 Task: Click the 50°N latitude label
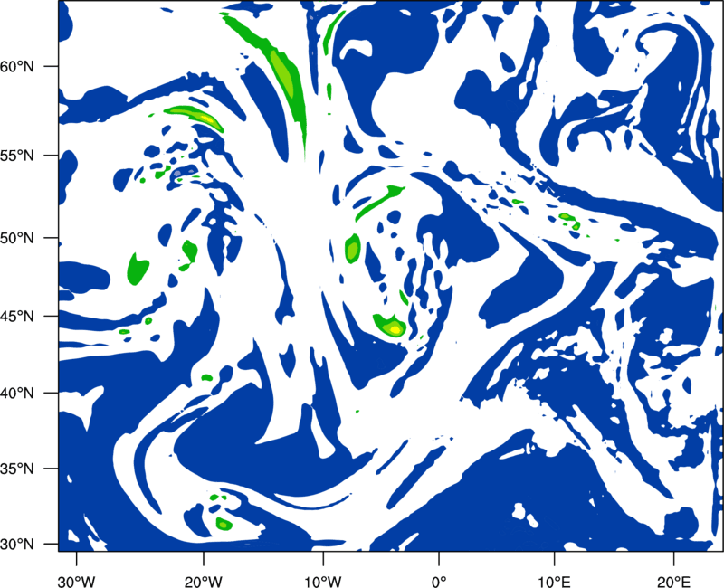(17, 239)
